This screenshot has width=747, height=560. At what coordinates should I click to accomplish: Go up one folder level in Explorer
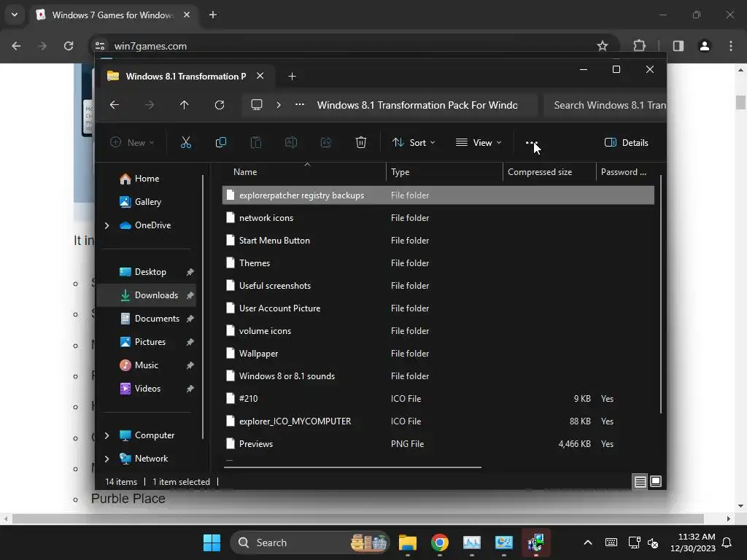click(185, 105)
